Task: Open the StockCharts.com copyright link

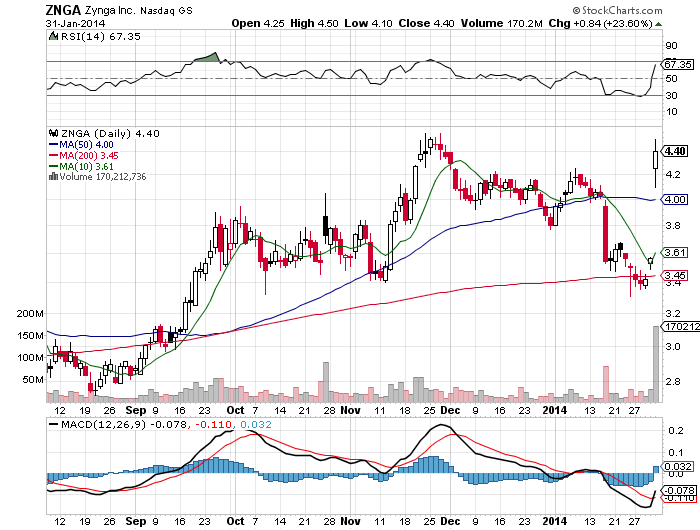Action: 618,10
